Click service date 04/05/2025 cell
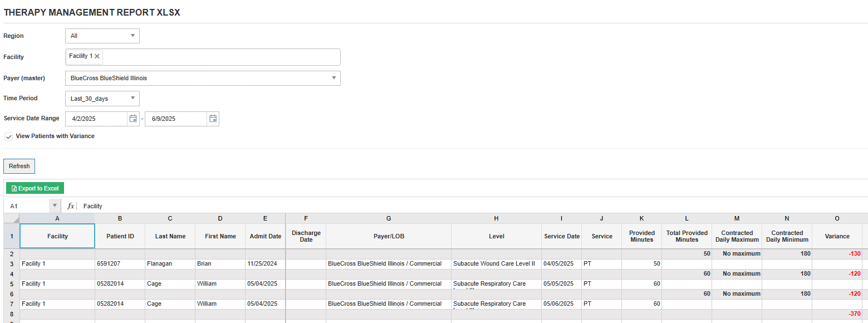Image resolution: width=868 pixels, height=323 pixels. [561, 264]
